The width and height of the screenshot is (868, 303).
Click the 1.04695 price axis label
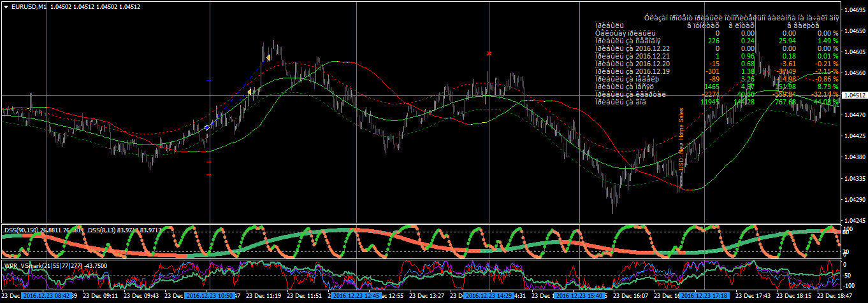(855, 11)
